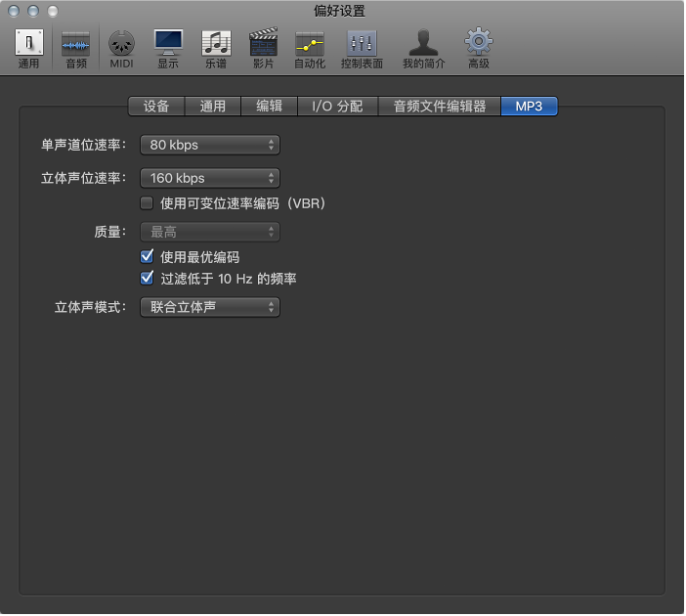
Task: Switch to the 通用 sub-tab under audio
Action: [213, 107]
